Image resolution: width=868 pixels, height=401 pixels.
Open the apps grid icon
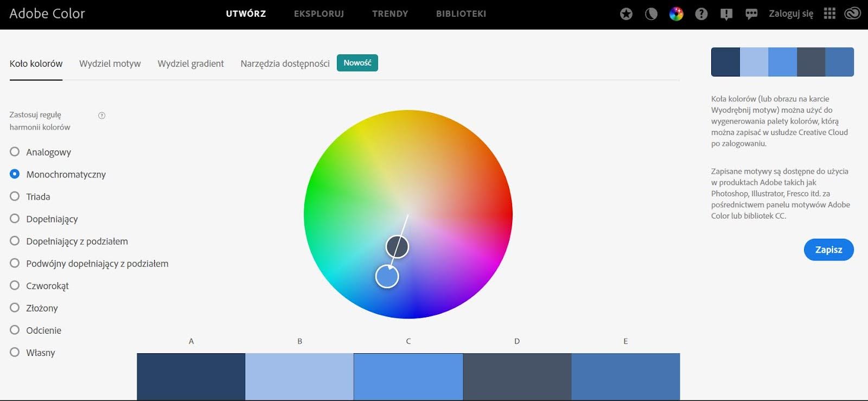pyautogui.click(x=829, y=14)
